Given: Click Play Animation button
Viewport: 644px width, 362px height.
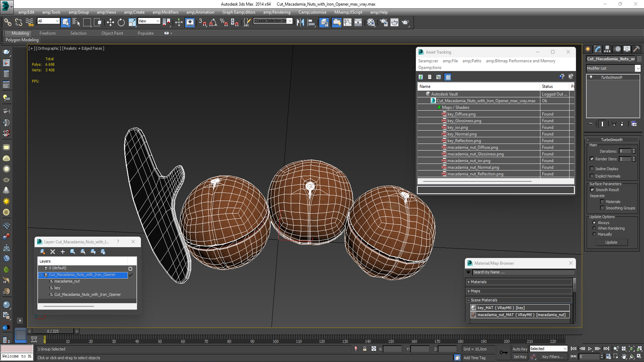Looking at the screenshot, I should (590, 349).
